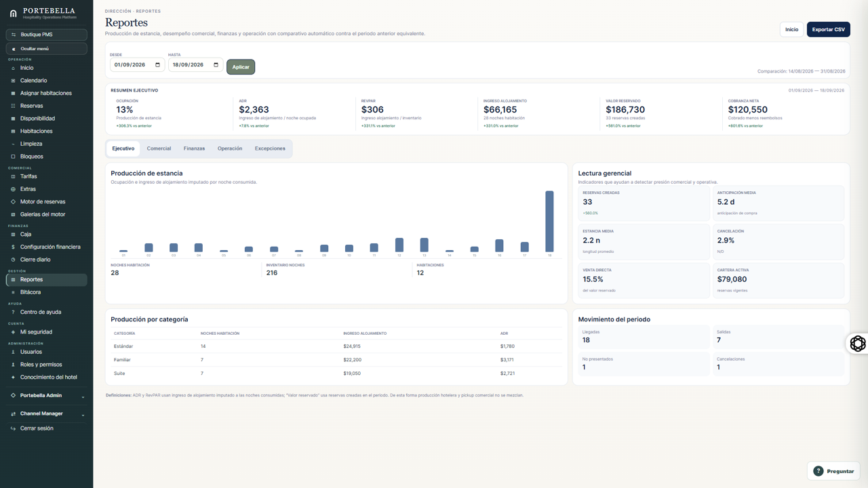Open Motor de reservas diamond icon
The image size is (868, 488).
tap(13, 202)
